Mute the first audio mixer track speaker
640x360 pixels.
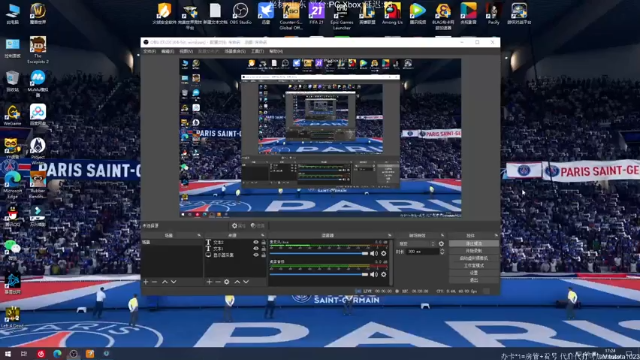point(374,253)
